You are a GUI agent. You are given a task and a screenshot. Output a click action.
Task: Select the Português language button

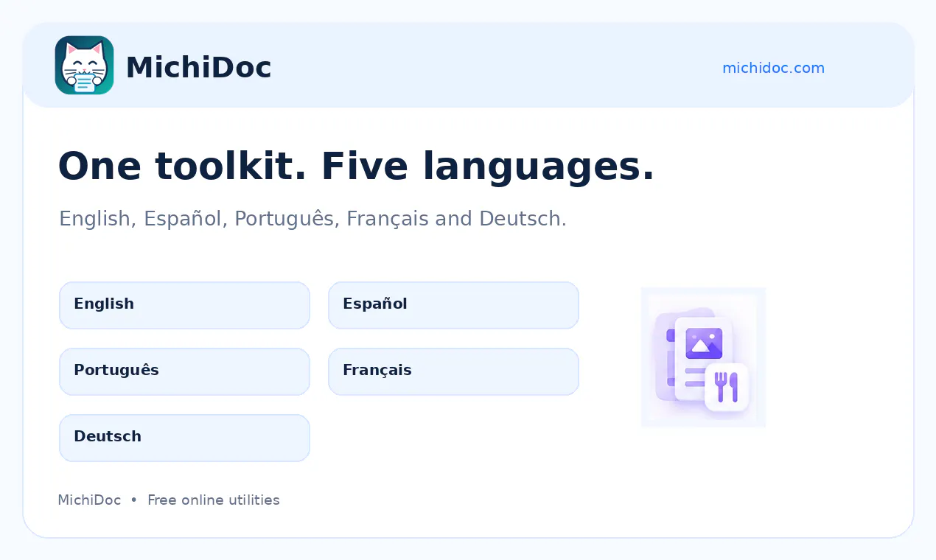click(184, 371)
